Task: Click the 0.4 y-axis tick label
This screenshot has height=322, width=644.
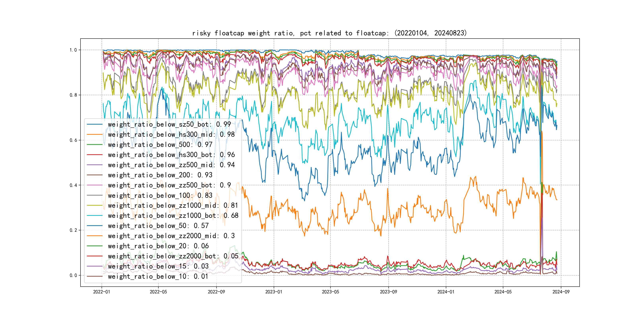Action: (73, 185)
